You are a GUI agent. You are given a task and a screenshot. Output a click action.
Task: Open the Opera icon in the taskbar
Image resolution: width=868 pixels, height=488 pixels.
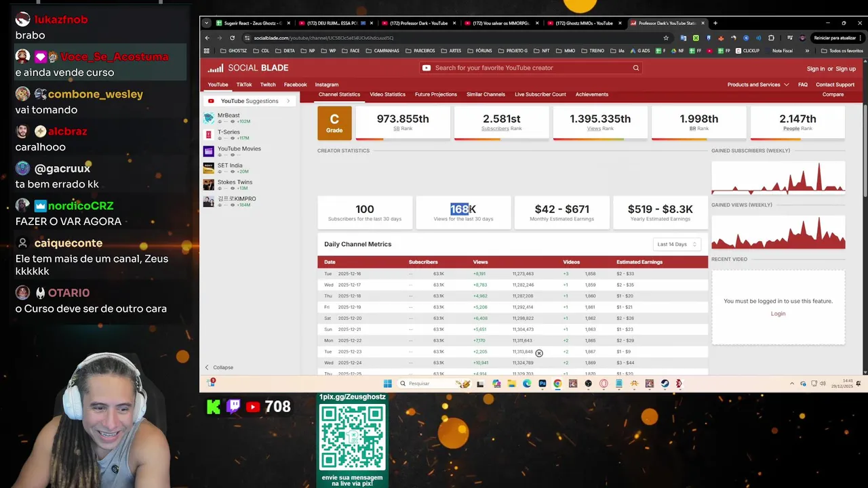coord(604,384)
